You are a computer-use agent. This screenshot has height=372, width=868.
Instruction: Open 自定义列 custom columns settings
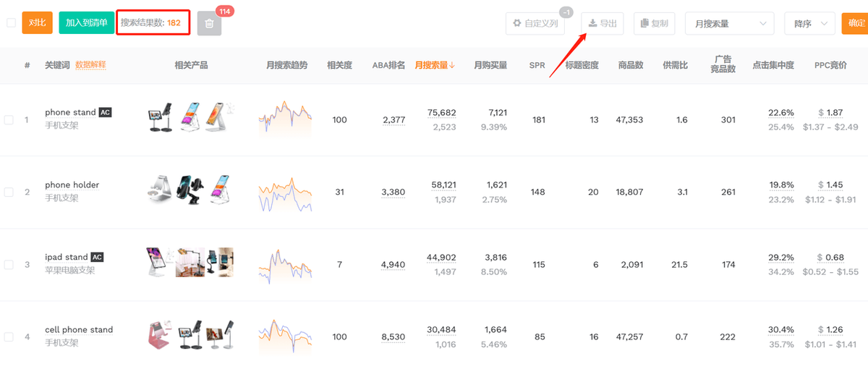pyautogui.click(x=535, y=23)
